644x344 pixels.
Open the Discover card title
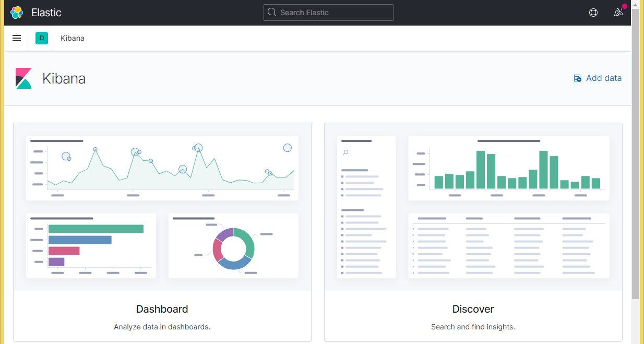click(473, 309)
